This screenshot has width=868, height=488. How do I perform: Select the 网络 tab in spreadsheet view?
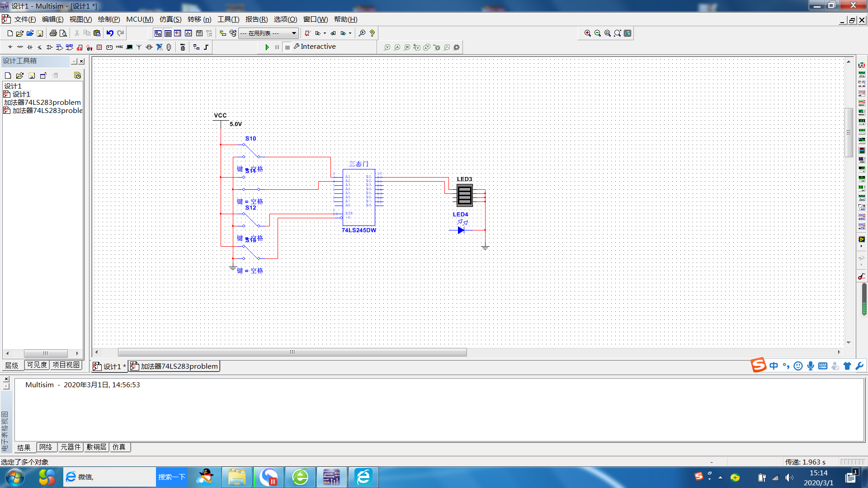(47, 447)
